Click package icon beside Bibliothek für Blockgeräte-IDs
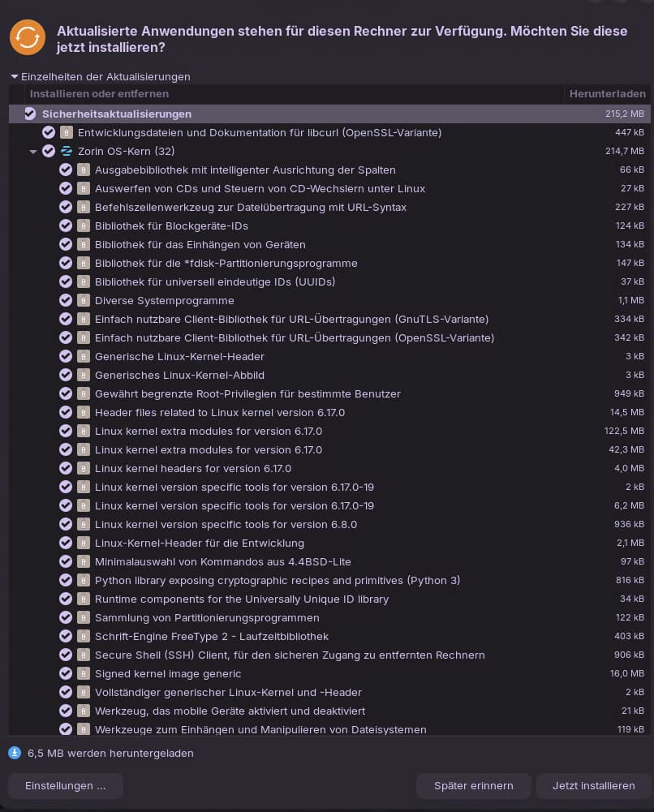654x812 pixels. (x=83, y=226)
